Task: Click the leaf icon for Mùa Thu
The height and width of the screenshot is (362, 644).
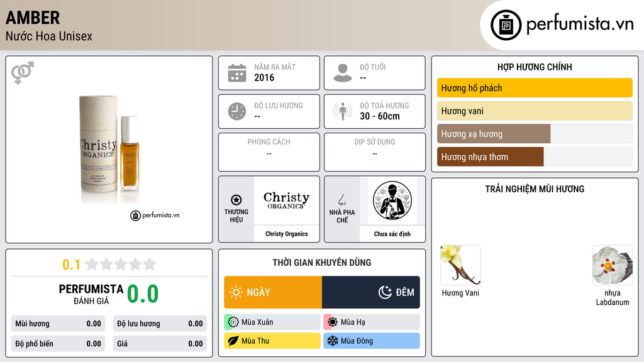Action: coord(233,341)
